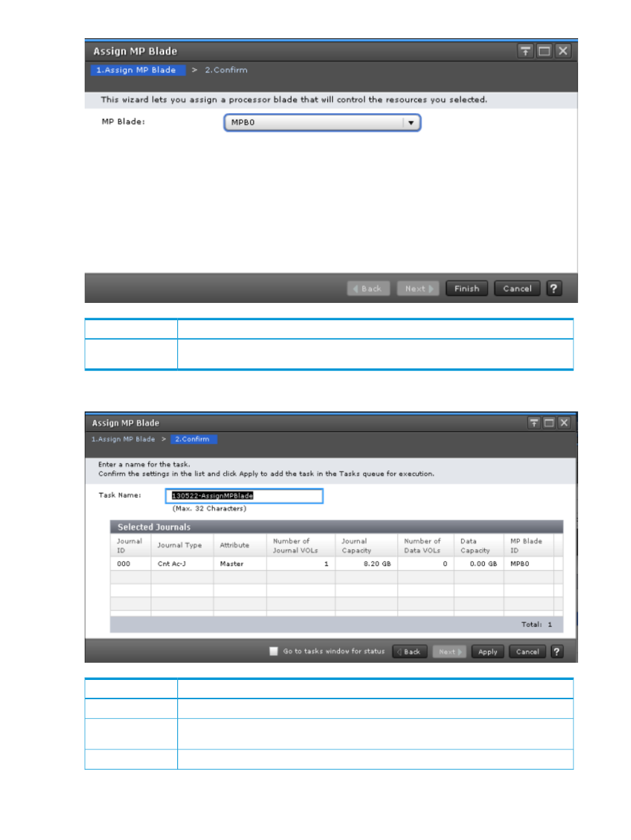The height and width of the screenshot is (840, 631).
Task: Pin the upper Assign MP Blade window
Action: tap(525, 51)
